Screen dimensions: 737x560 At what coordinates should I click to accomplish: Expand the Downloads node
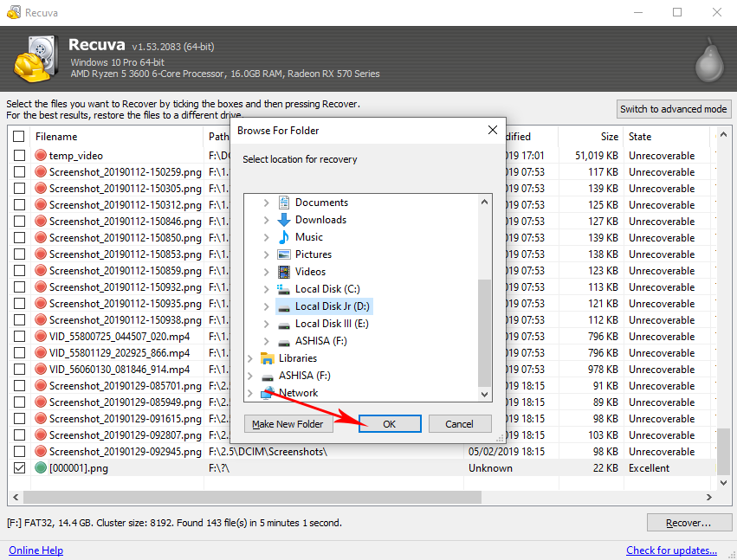tap(267, 220)
